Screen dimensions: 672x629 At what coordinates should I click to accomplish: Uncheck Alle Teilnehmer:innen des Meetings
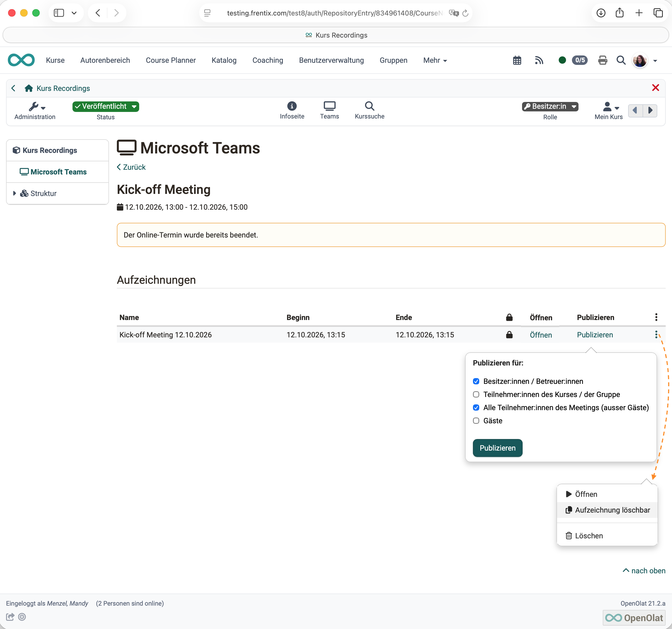tap(476, 408)
